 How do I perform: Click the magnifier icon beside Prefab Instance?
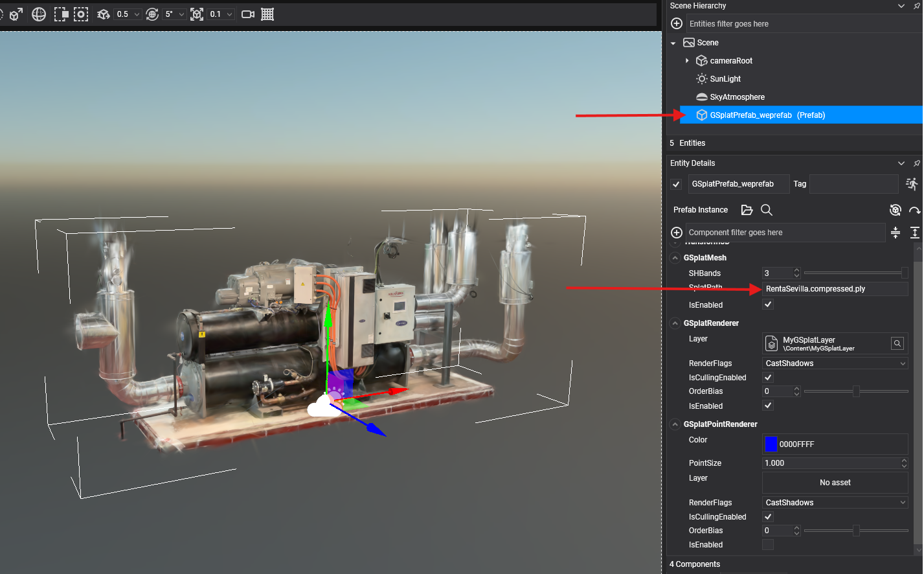coord(766,210)
